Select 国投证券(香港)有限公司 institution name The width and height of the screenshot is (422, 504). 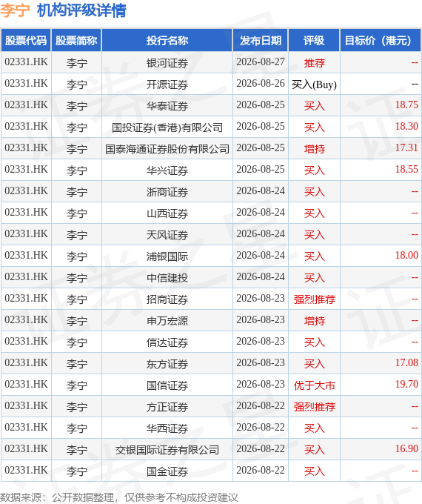(x=167, y=127)
